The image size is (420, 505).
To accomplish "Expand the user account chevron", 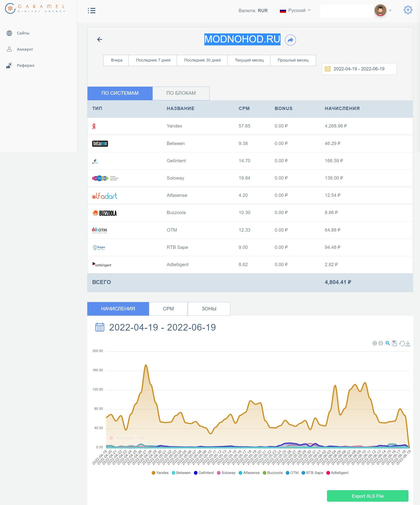I will [x=390, y=11].
